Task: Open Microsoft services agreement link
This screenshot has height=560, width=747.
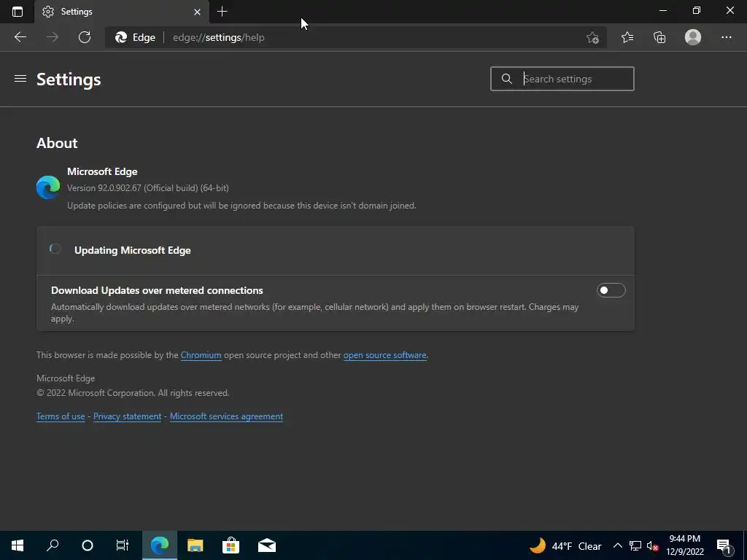Action: 226,416
